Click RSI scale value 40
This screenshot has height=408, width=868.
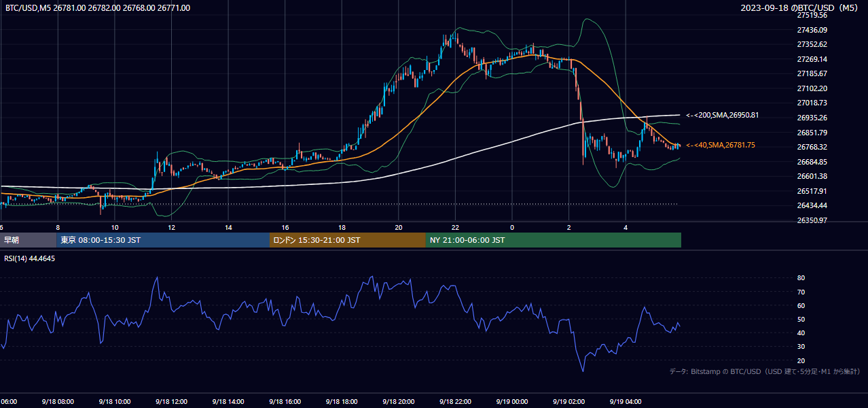coord(801,333)
